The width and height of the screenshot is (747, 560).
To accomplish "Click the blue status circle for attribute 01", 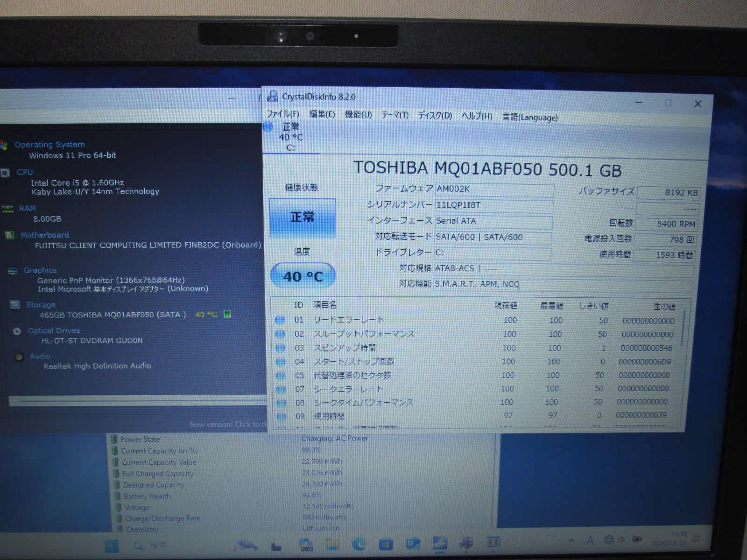I will (x=280, y=320).
